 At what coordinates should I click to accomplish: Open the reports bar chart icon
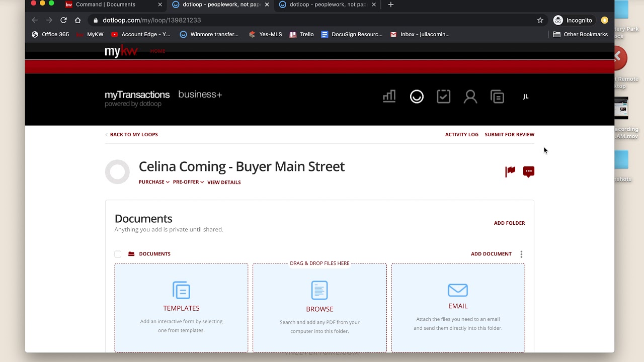(x=389, y=97)
